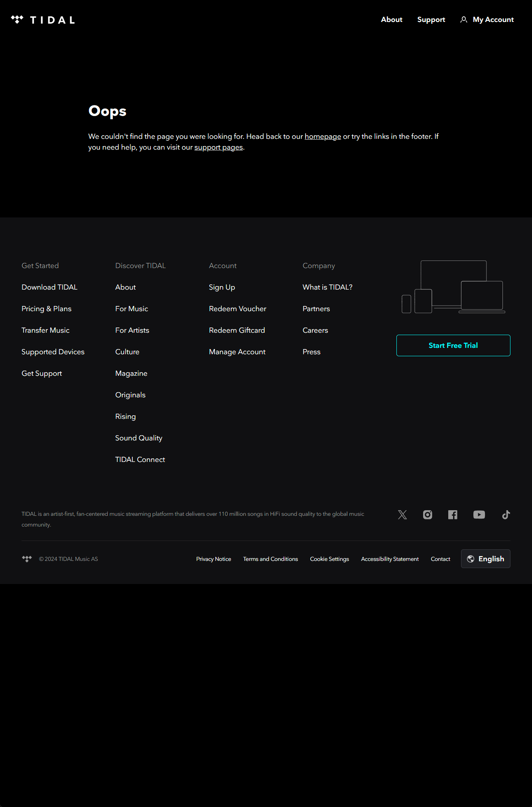Open What is TIDAL? link

coord(328,287)
